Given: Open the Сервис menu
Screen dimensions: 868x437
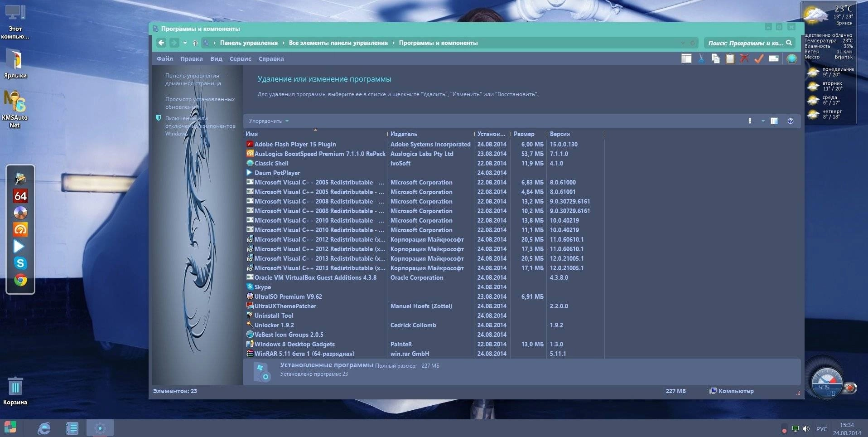Looking at the screenshot, I should click(240, 58).
